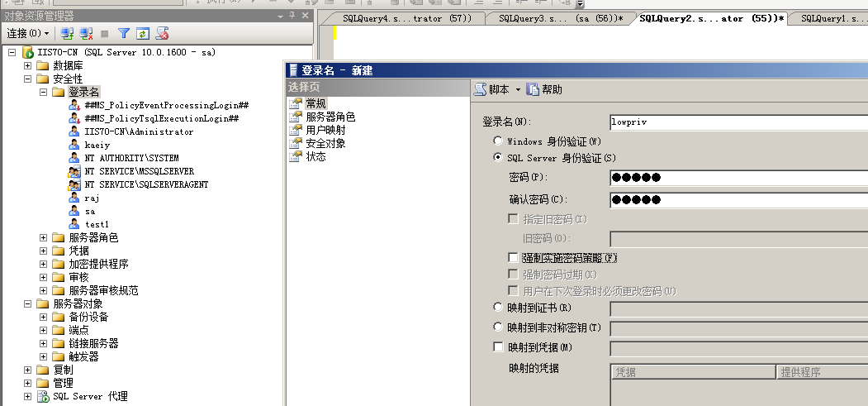Click the filter funnel icon
The image size is (868, 406).
123,34
